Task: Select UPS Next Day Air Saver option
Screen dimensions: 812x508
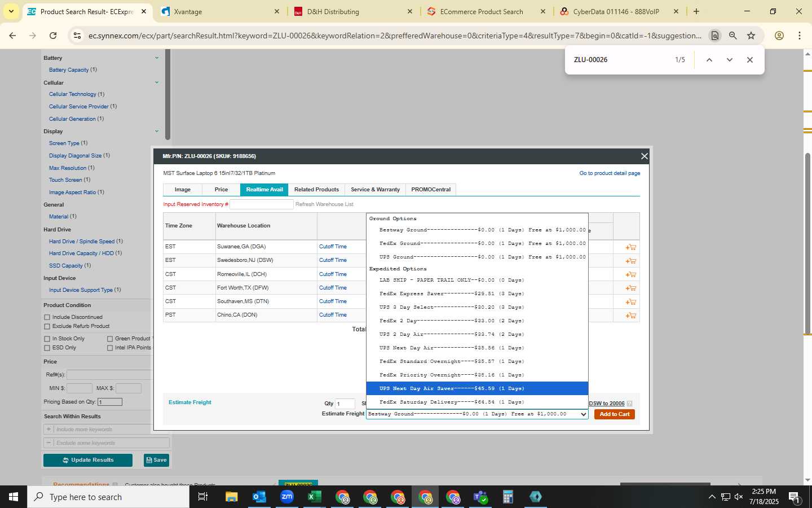Action: pos(477,388)
